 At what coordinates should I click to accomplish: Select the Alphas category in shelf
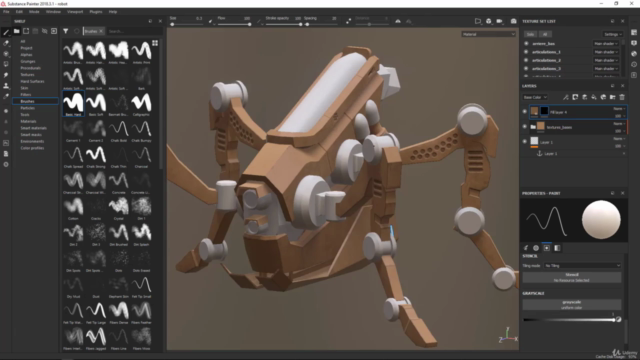27,55
